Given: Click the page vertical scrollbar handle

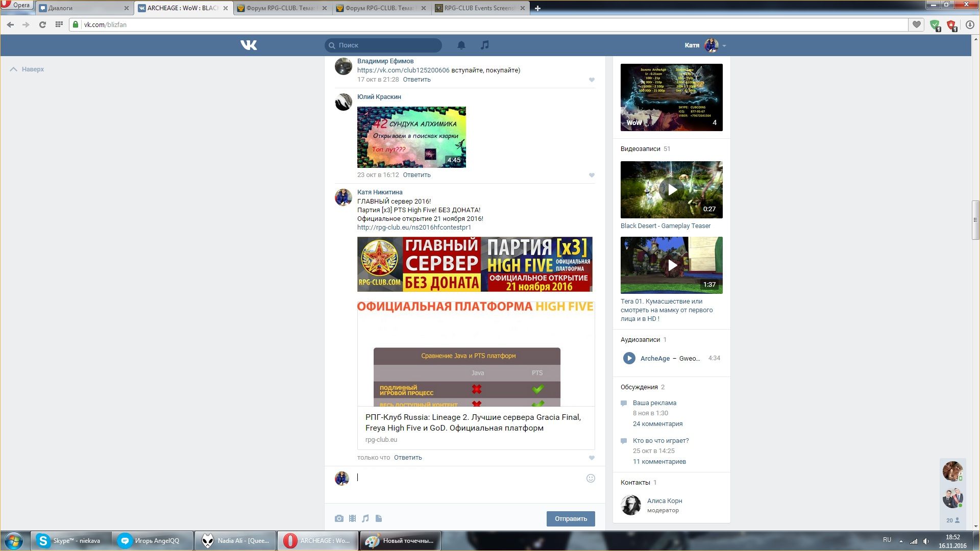Looking at the screenshot, I should 975,220.
